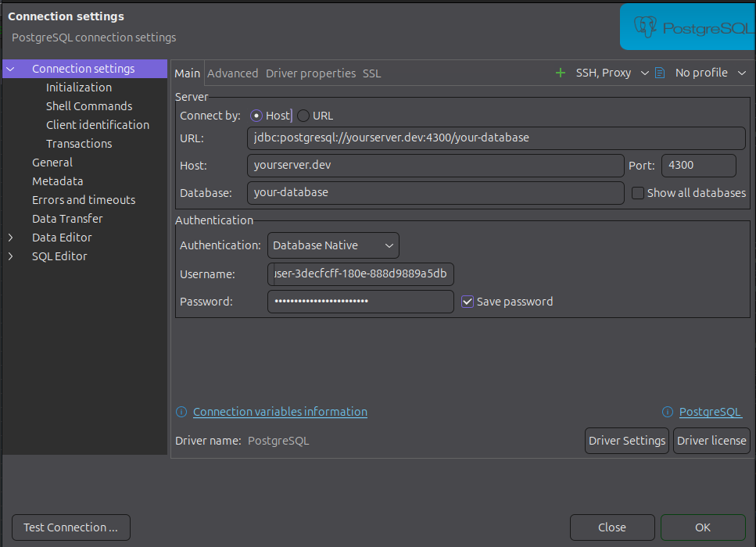Click info icon beside Connection variables information
The image size is (756, 547).
[x=181, y=412]
